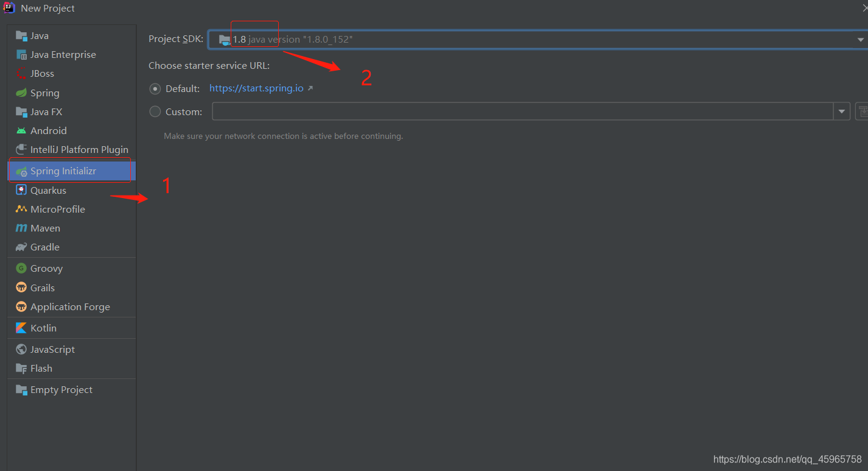
Task: Select the Maven m icon
Action: (x=21, y=228)
